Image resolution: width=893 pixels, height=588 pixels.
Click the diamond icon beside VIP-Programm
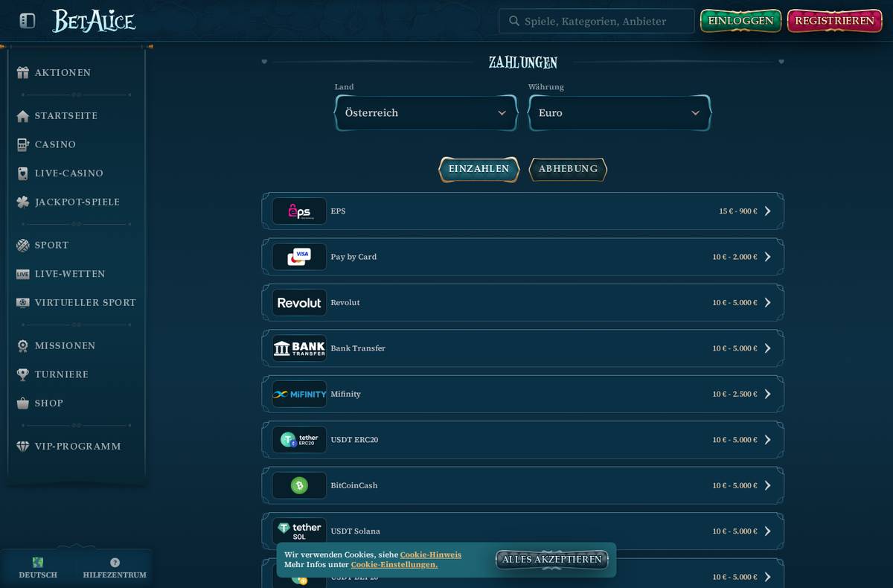[x=23, y=447]
